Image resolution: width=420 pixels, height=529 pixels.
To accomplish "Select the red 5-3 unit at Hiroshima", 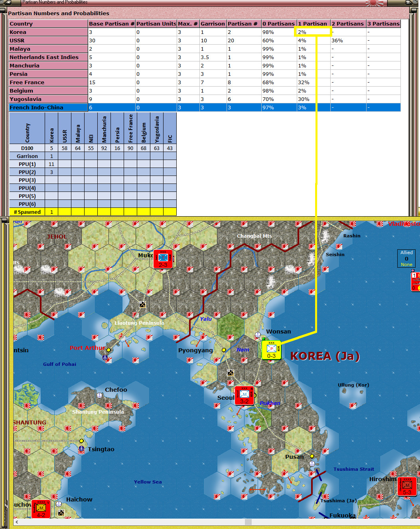I will pyautogui.click(x=407, y=487).
